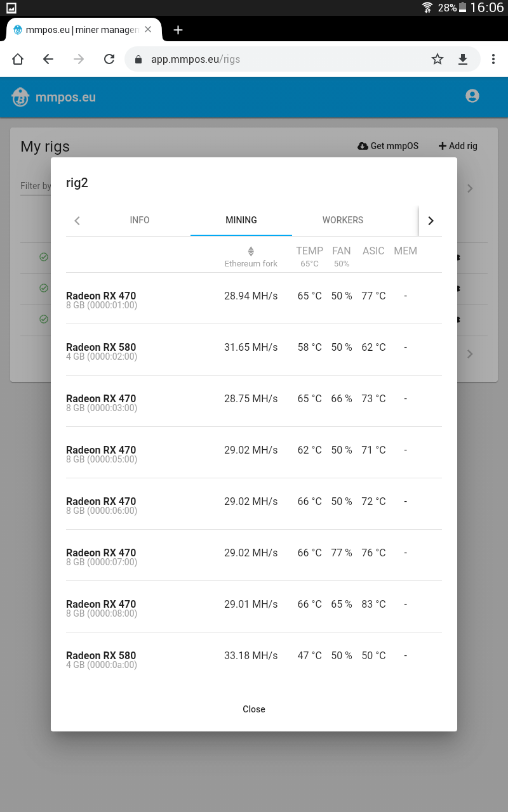508x812 pixels.
Task: Select Radeon RX 470 at 0000:05:00
Action: pos(254,453)
